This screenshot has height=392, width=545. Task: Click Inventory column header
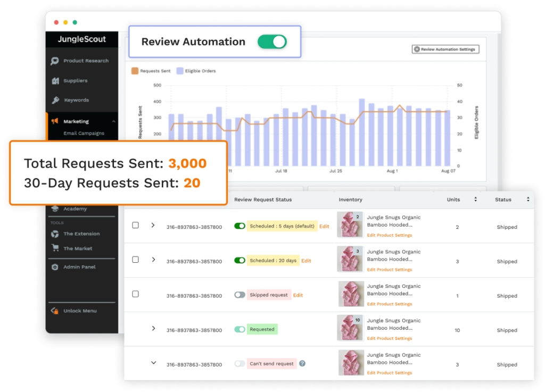[350, 199]
